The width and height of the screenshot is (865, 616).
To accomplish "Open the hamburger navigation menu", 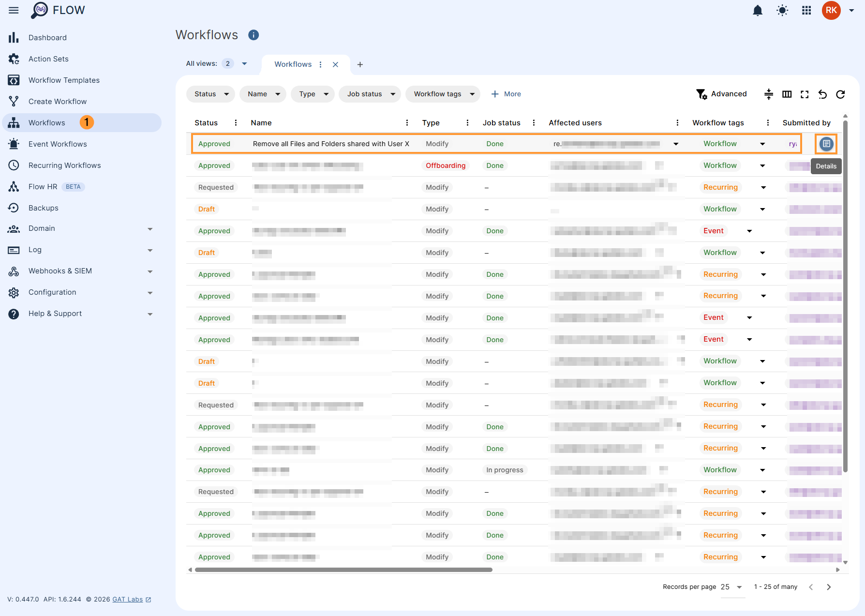I will [x=14, y=10].
